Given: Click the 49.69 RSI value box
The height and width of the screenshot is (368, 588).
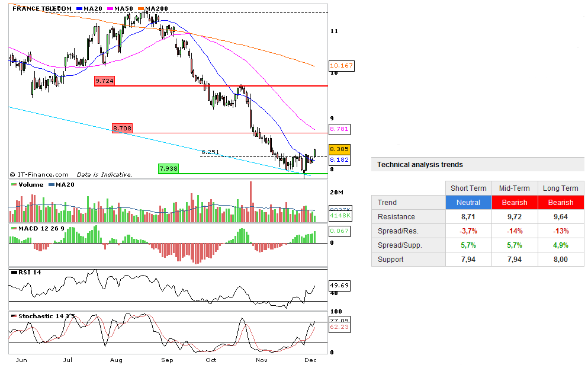Looking at the screenshot, I should [x=339, y=286].
